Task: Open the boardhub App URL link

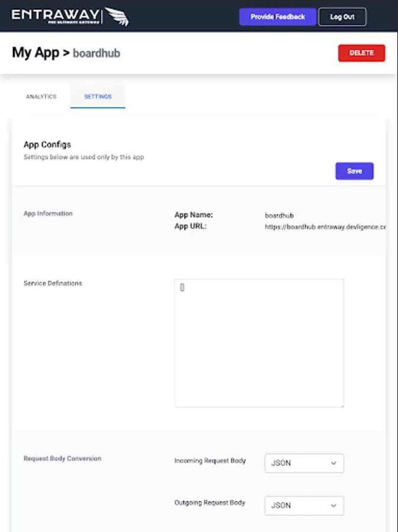Action: coord(325,226)
